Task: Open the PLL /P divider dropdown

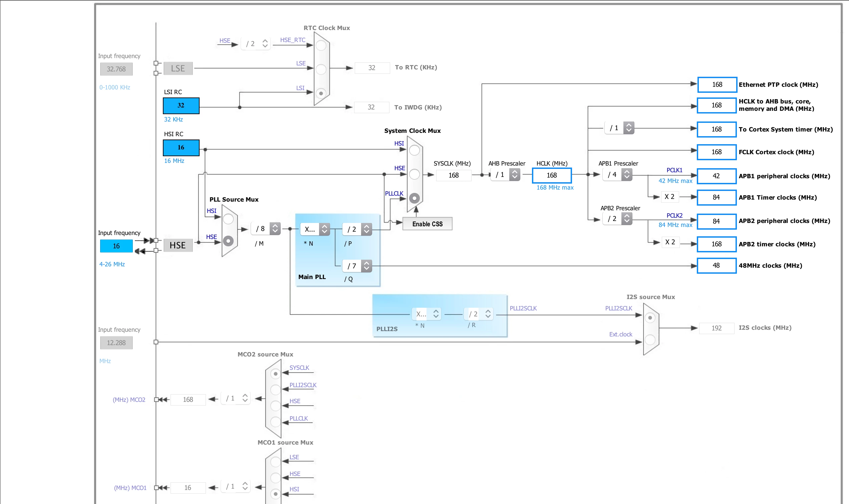Action: (x=357, y=230)
